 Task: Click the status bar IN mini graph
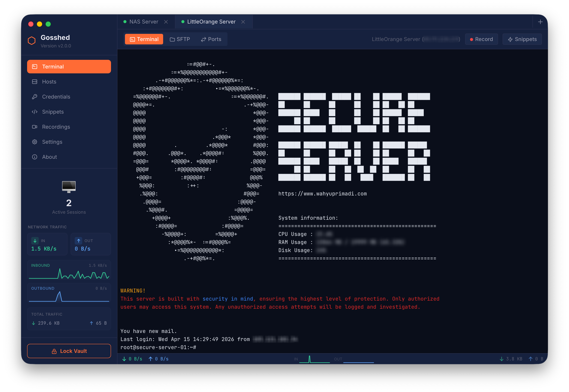tap(314, 359)
